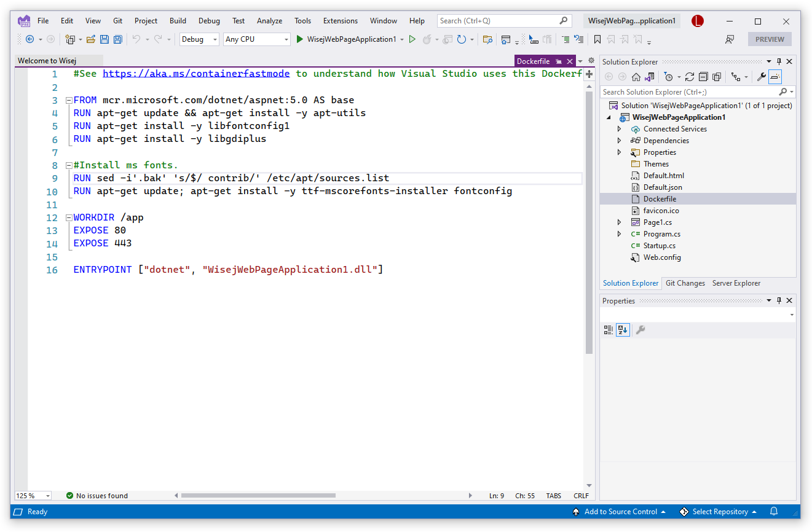Click the Save single-floppy icon
812x532 pixels.
(104, 39)
